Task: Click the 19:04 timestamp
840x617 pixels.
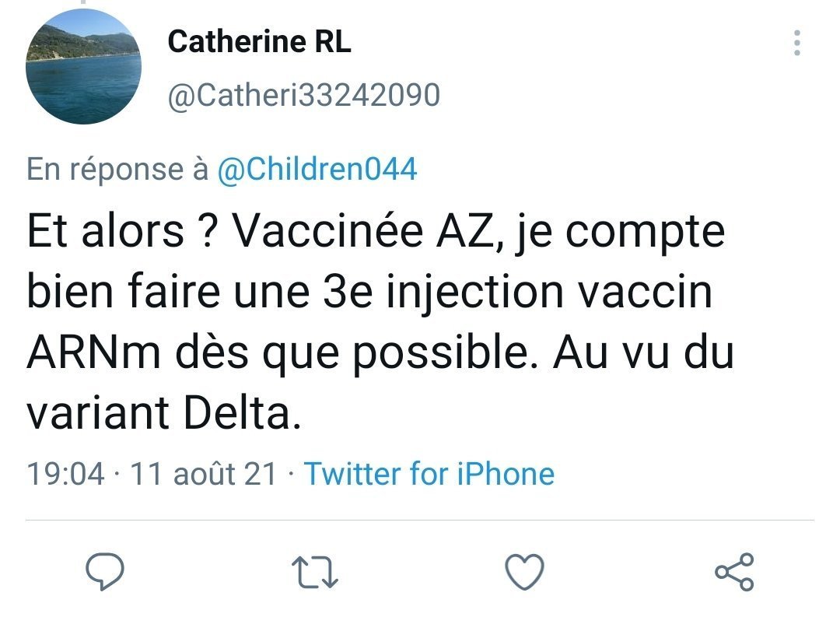Action: click(x=65, y=473)
